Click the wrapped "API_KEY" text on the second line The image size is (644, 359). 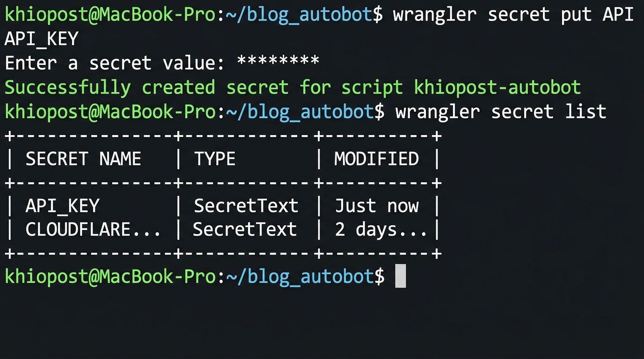coord(41,39)
